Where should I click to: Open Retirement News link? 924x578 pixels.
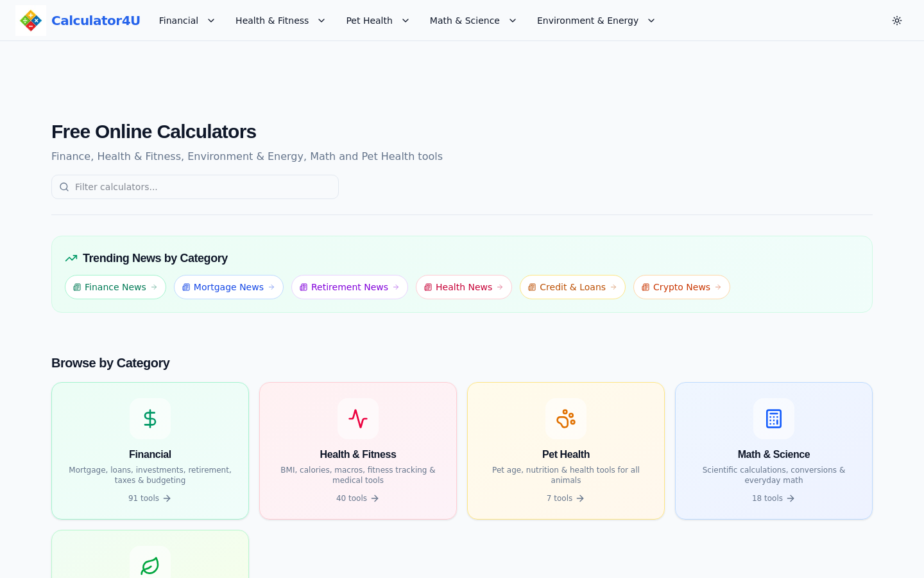tap(350, 287)
